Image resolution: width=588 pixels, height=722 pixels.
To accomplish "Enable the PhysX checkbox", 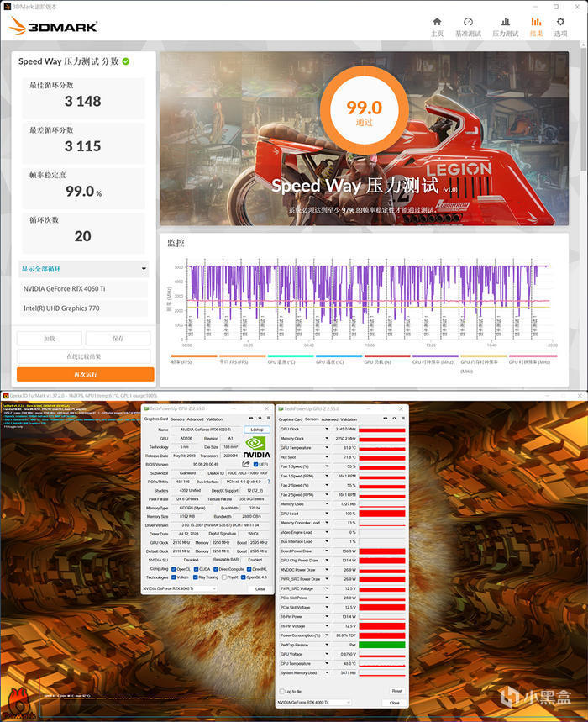I will [x=224, y=577].
